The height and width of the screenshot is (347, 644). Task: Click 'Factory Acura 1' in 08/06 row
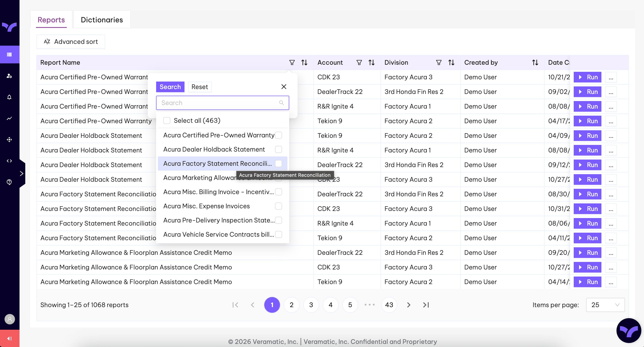tap(408, 223)
